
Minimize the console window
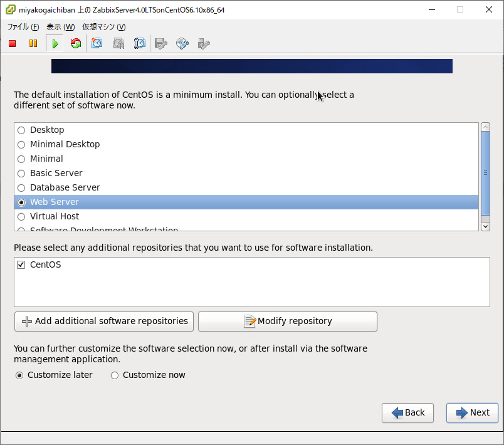pyautogui.click(x=432, y=9)
